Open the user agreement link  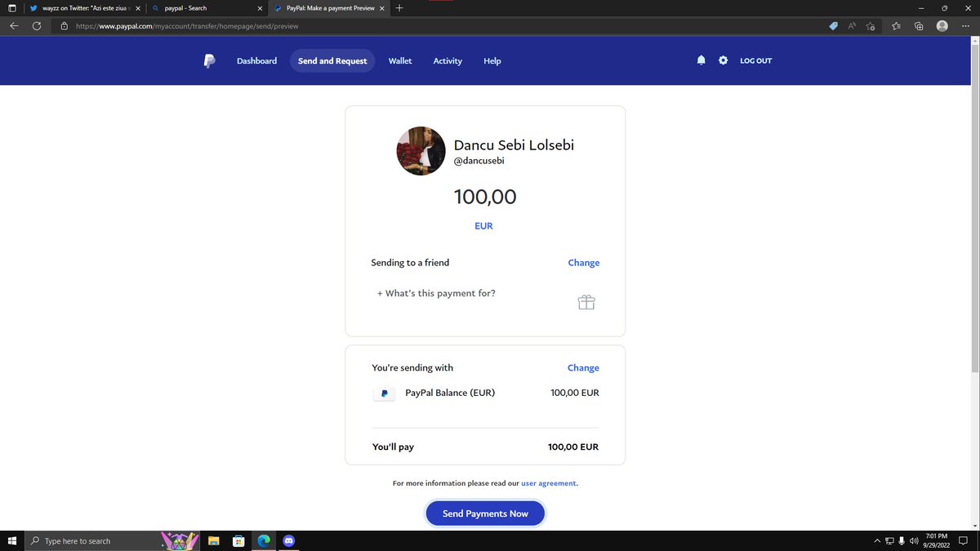point(548,483)
